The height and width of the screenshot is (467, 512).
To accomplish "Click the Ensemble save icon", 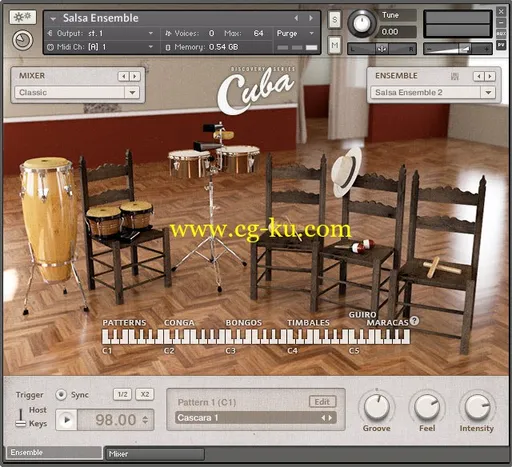I will 455,76.
